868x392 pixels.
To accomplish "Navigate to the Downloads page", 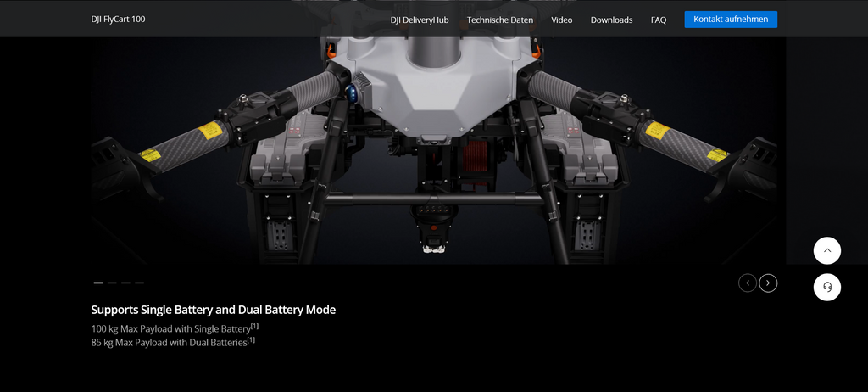I will point(611,20).
